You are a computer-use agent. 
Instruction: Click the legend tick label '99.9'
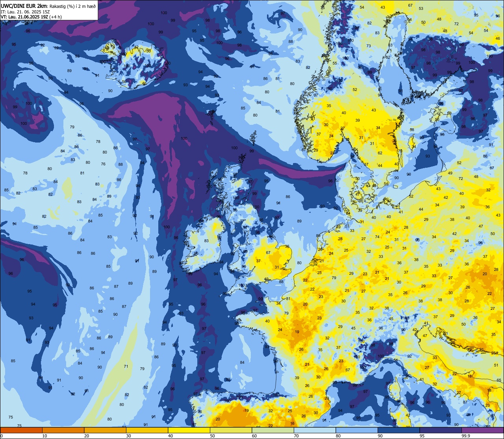point(465,436)
